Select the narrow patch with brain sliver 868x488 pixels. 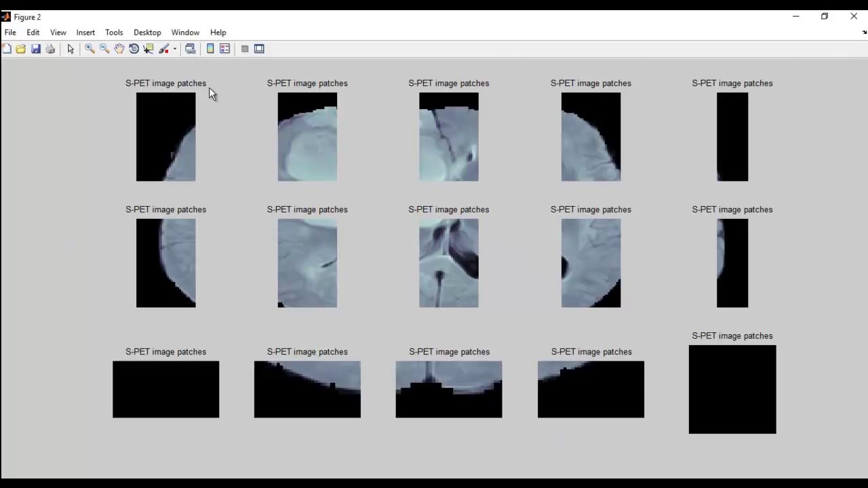732,263
